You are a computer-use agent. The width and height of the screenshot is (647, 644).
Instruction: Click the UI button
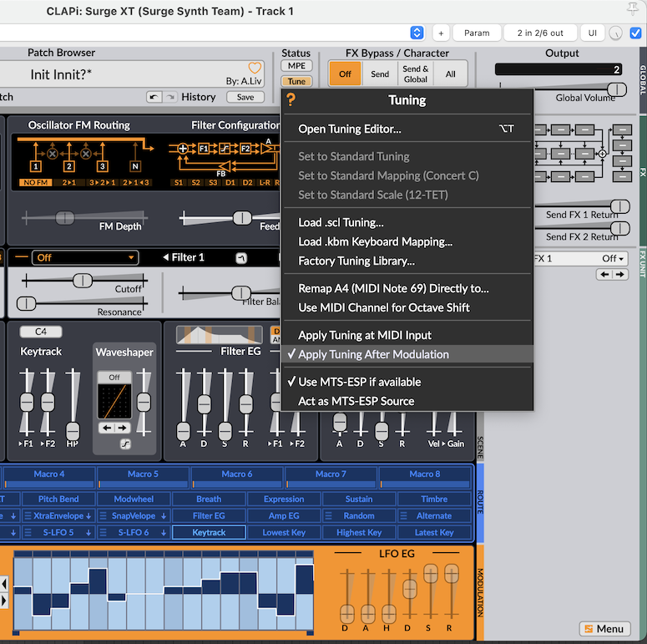pos(593,33)
